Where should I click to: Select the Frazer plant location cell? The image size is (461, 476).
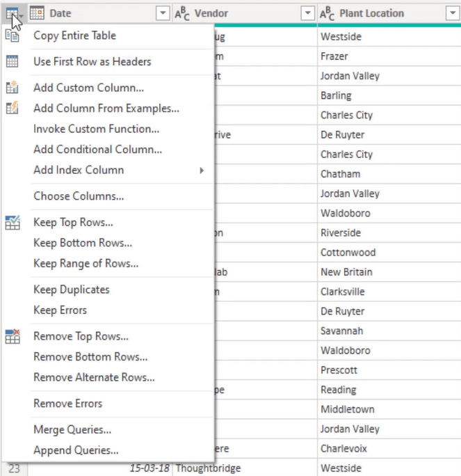(389, 56)
